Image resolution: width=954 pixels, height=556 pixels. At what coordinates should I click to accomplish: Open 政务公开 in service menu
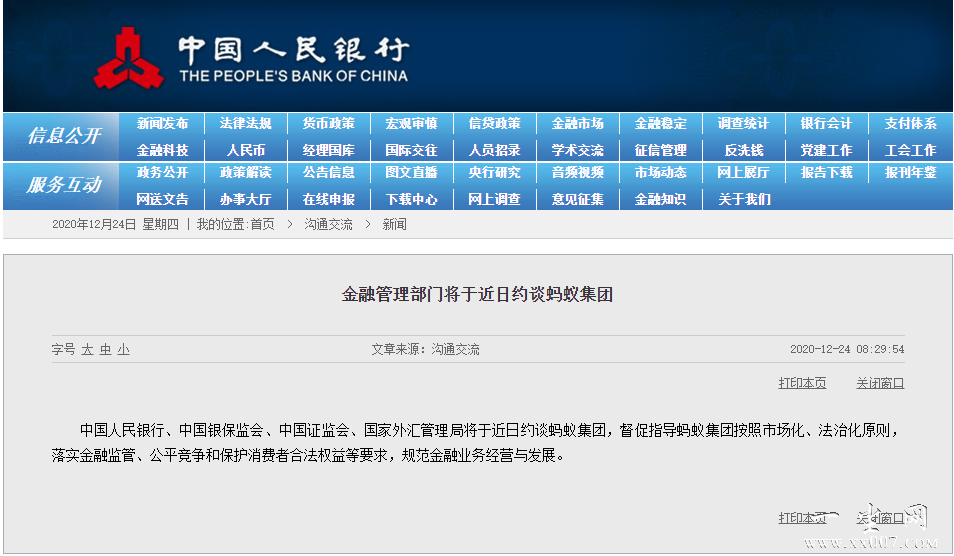pyautogui.click(x=162, y=173)
